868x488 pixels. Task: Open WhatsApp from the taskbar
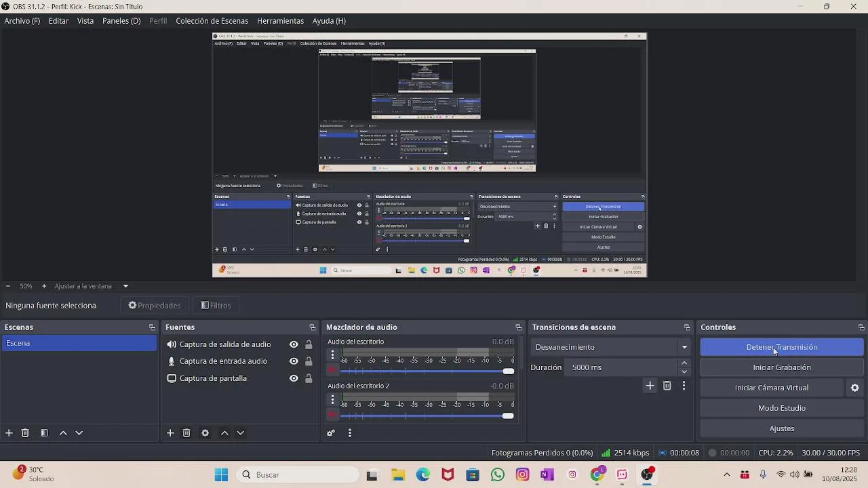pyautogui.click(x=497, y=475)
